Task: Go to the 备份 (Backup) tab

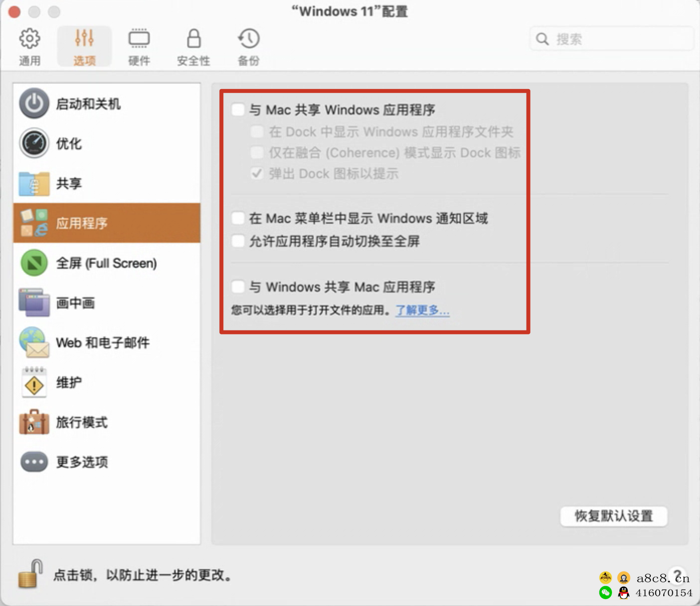Action: 249,47
